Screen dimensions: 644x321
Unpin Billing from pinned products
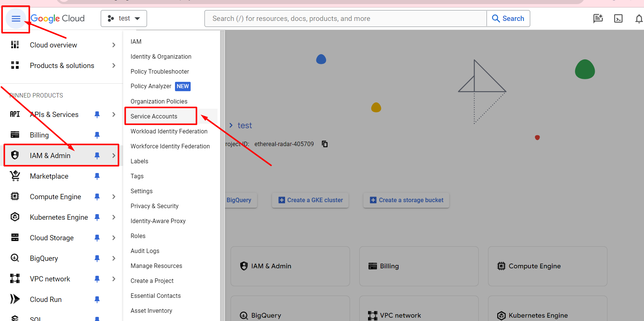point(97,135)
